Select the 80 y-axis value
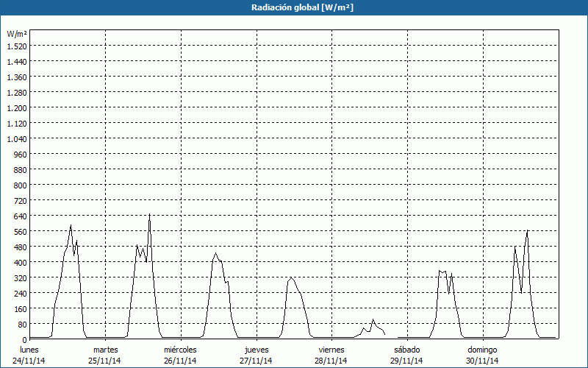The width and height of the screenshot is (588, 368). pos(24,325)
